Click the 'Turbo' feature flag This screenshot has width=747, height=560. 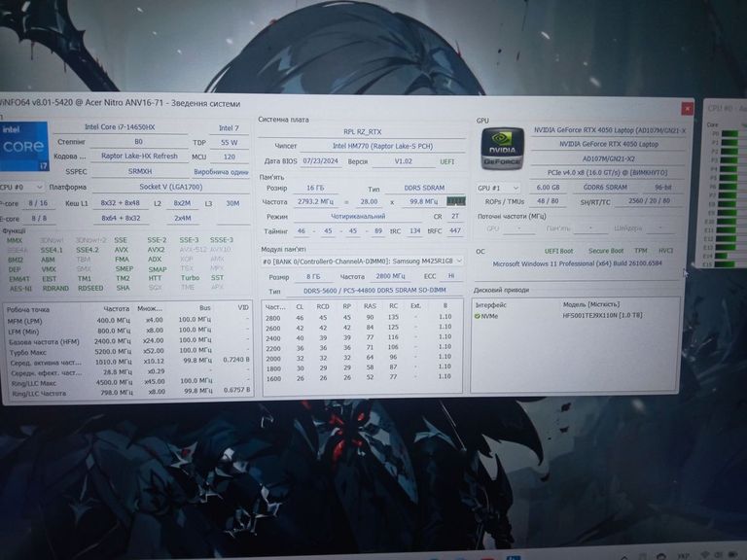coord(190,278)
